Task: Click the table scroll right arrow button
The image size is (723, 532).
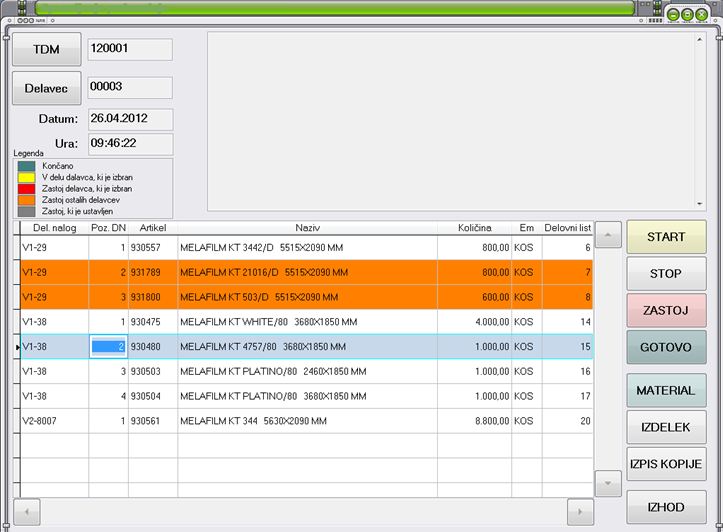Action: pos(580,512)
